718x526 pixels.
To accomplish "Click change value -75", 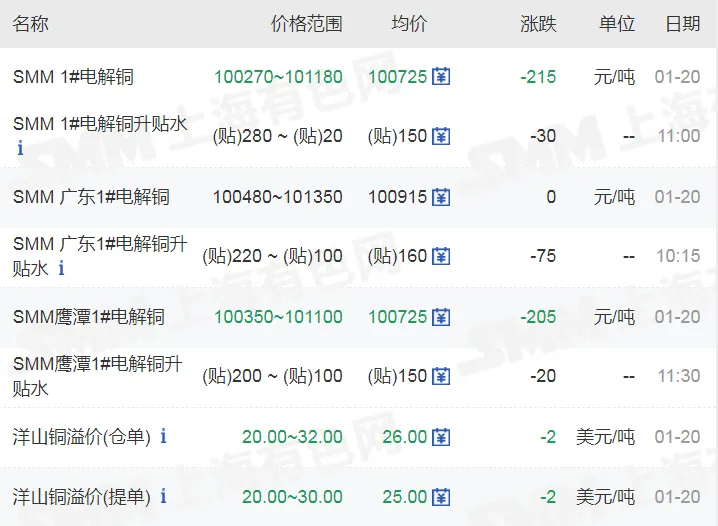I will click(x=543, y=256).
